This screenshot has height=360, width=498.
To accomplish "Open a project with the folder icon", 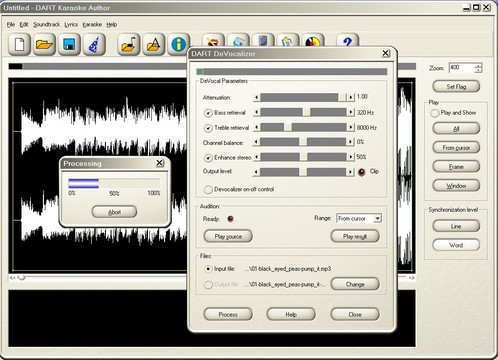I will click(x=44, y=44).
